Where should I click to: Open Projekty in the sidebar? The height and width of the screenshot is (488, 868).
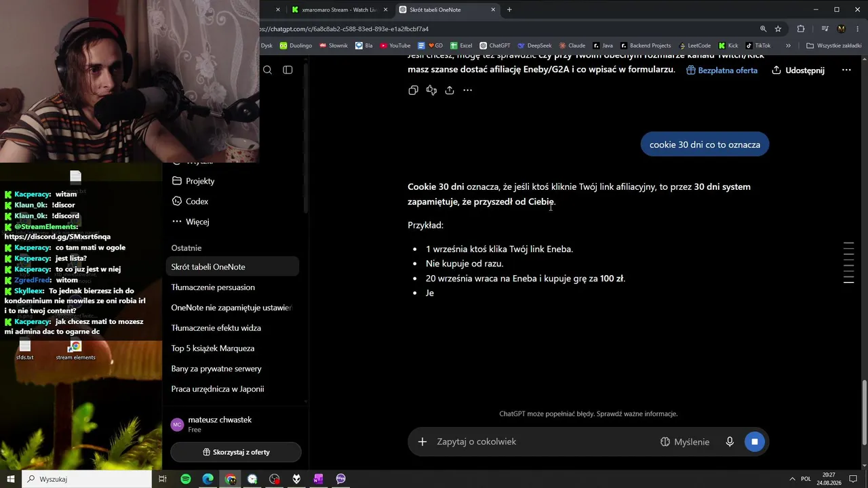232,181
